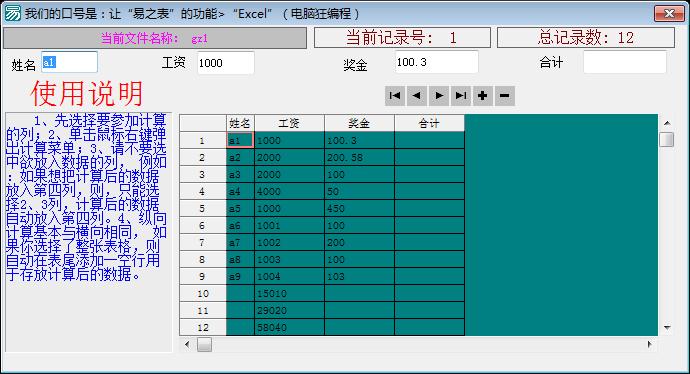Image resolution: width=690 pixels, height=374 pixels.
Task: Click the 姓名 input field
Action: click(x=70, y=62)
